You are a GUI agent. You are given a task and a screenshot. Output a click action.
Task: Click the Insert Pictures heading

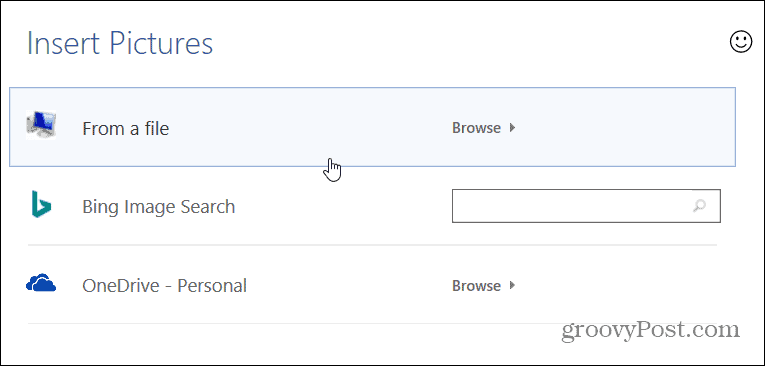[x=120, y=43]
